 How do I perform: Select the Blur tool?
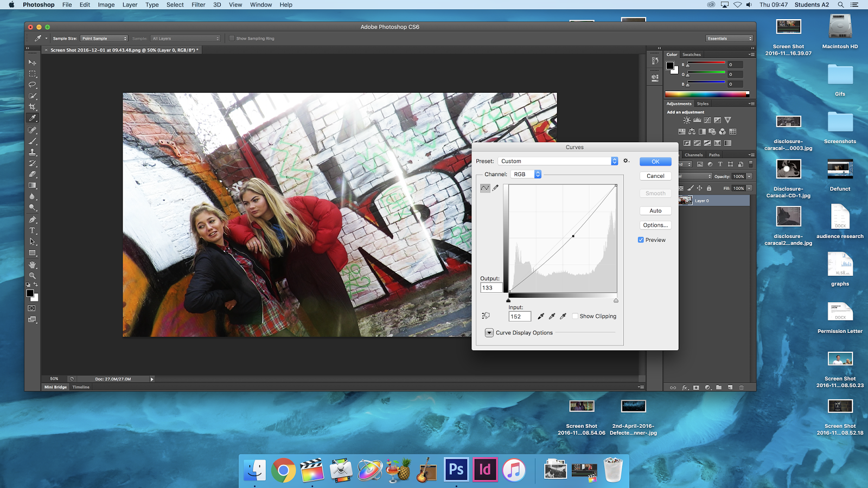[x=33, y=197]
